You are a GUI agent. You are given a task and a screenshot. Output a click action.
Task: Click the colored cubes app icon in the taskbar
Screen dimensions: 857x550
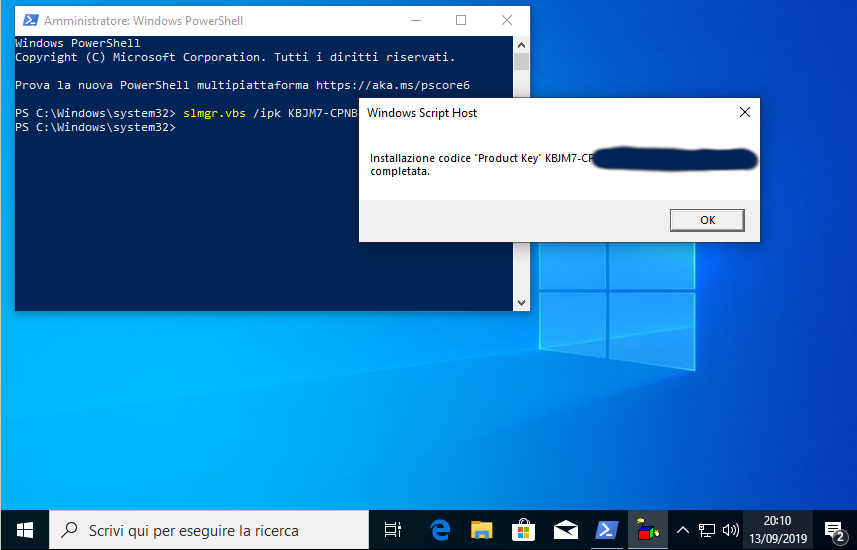[648, 530]
